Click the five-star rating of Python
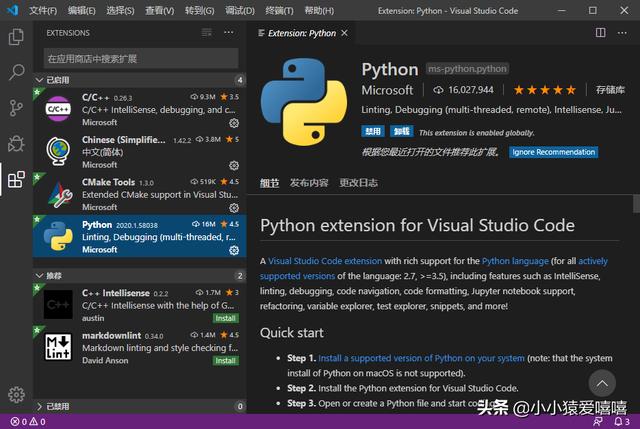640x429 pixels. click(544, 90)
